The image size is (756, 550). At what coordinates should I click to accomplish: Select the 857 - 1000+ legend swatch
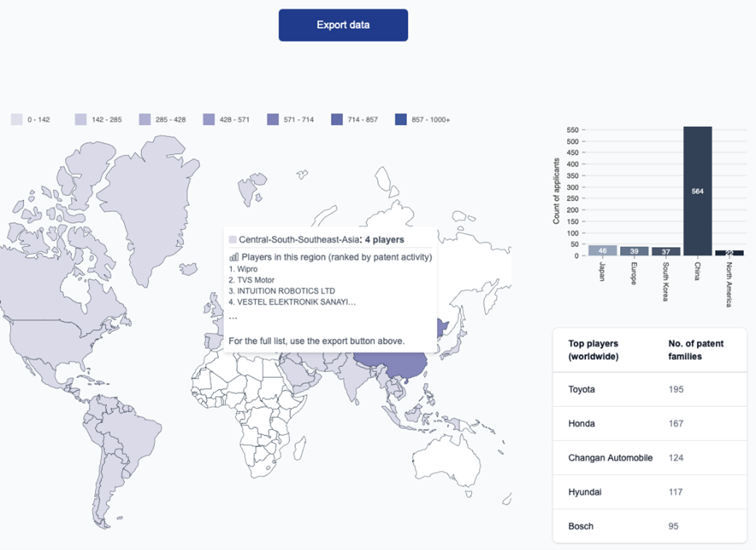[x=401, y=120]
